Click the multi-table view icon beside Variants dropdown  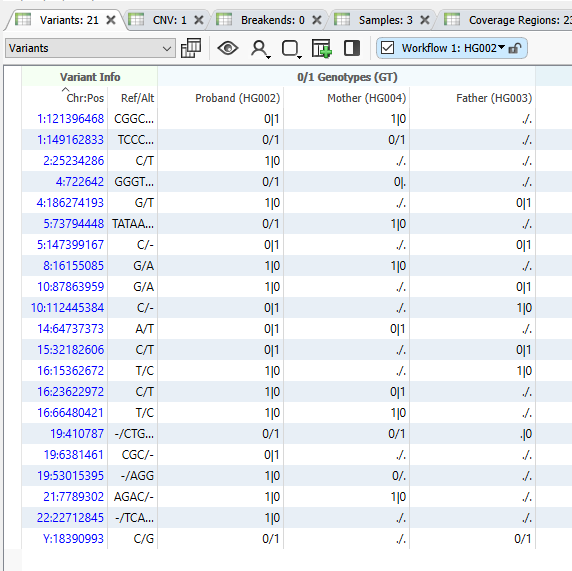(x=191, y=48)
